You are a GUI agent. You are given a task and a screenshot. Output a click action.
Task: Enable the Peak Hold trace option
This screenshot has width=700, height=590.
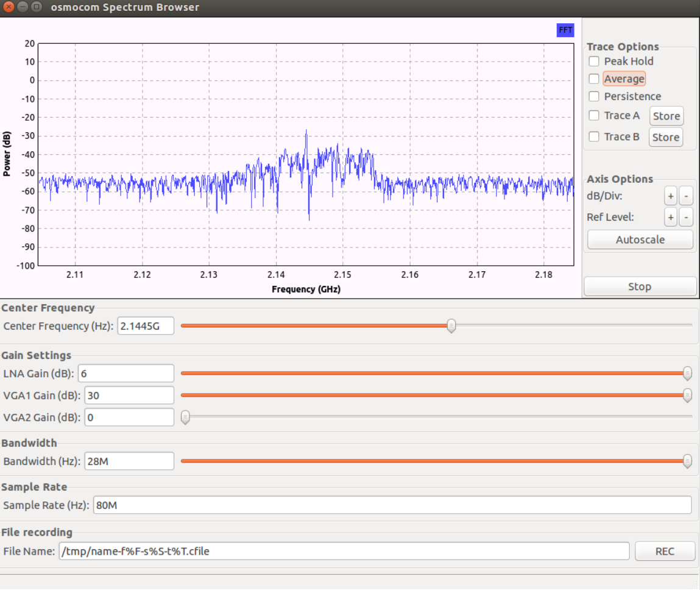(x=594, y=61)
